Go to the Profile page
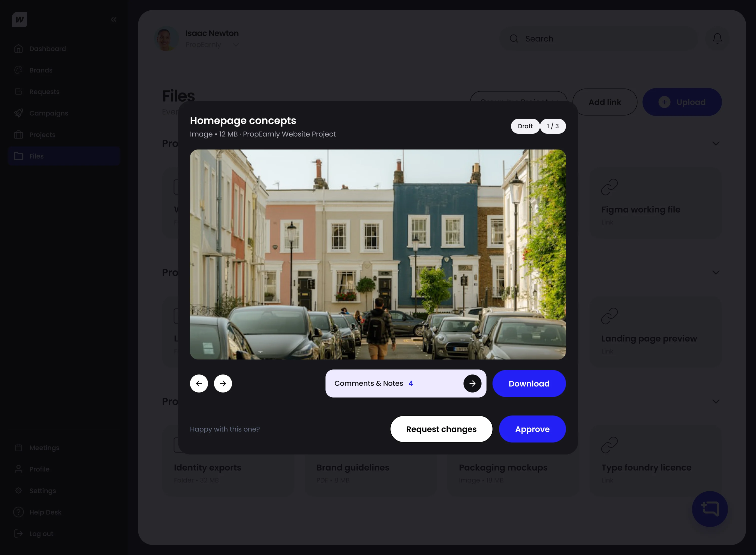The height and width of the screenshot is (555, 756). [64, 469]
